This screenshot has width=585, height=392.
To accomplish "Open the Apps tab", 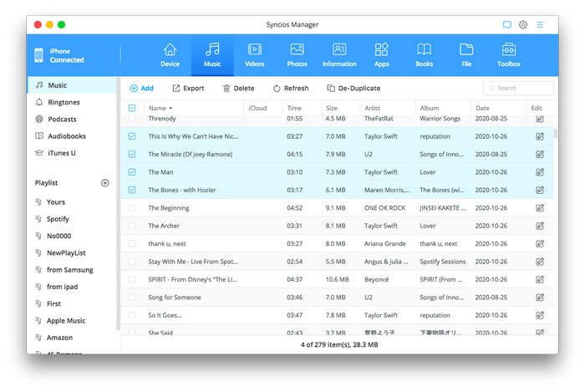I will (x=382, y=55).
